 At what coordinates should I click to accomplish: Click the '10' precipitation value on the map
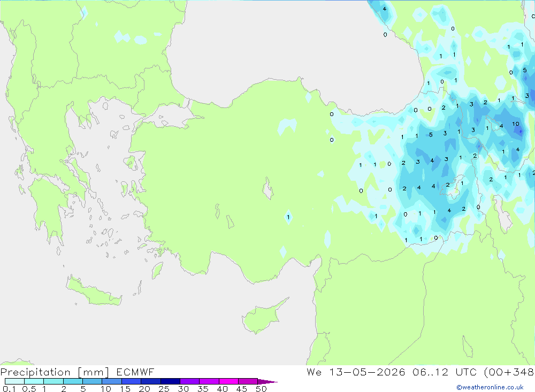pyautogui.click(x=516, y=124)
